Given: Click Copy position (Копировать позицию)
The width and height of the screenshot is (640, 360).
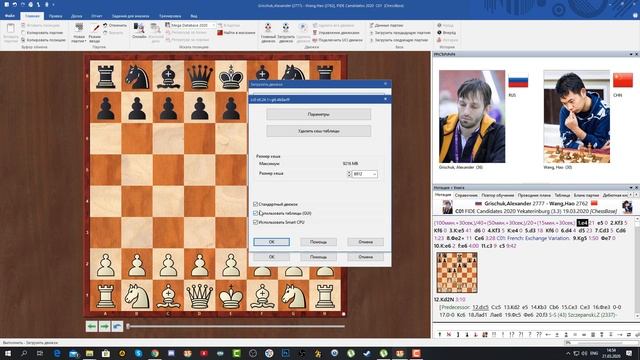Looking at the screenshot, I should pos(43,40).
